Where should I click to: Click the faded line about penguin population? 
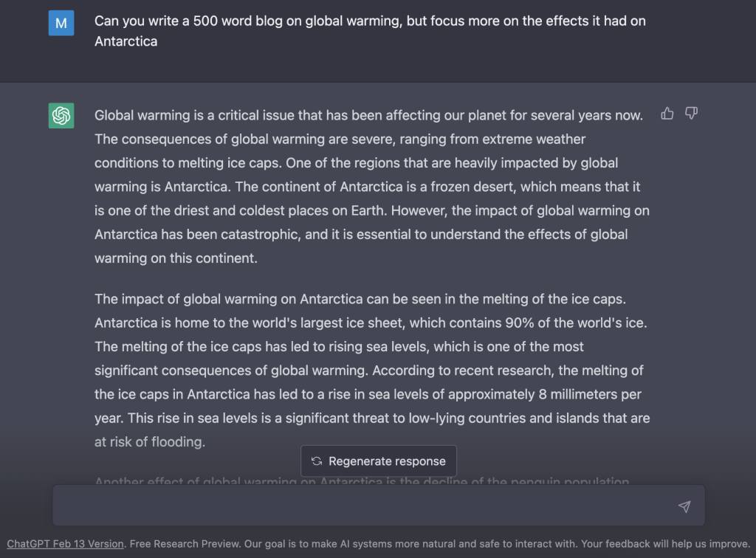pos(362,481)
